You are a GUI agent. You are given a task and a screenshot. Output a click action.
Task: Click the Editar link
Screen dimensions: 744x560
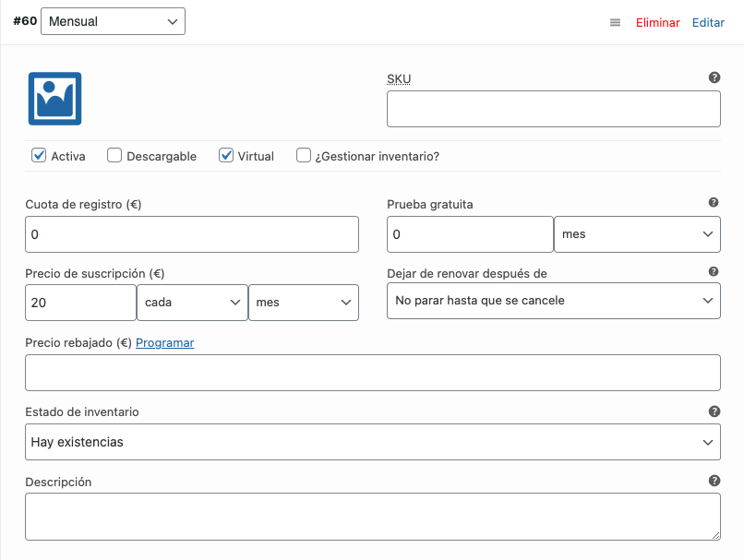(708, 22)
